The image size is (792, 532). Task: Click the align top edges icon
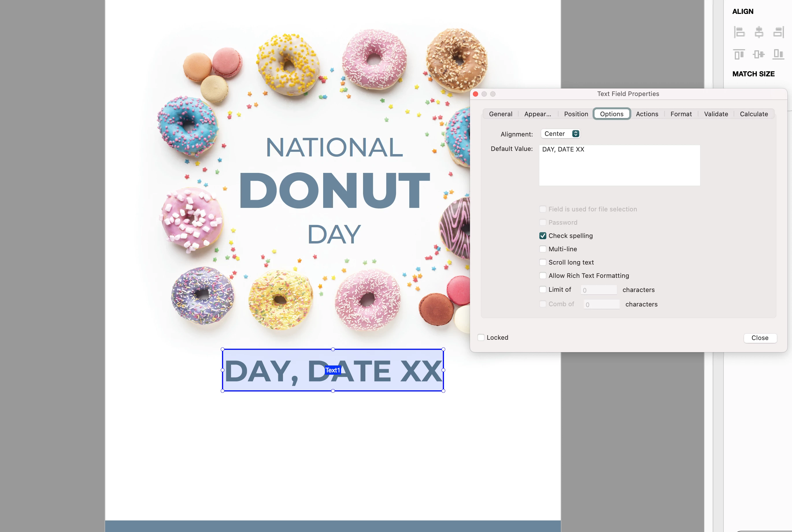coord(739,54)
